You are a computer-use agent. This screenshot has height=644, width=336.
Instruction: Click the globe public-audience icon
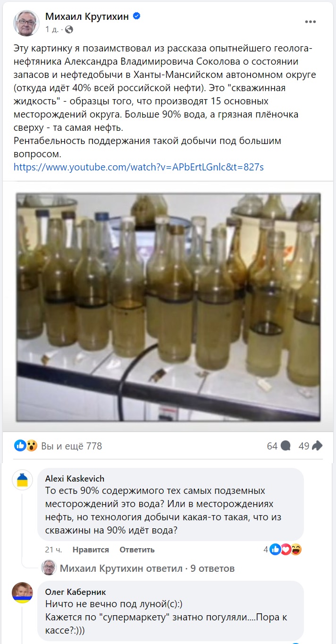pos(69,30)
